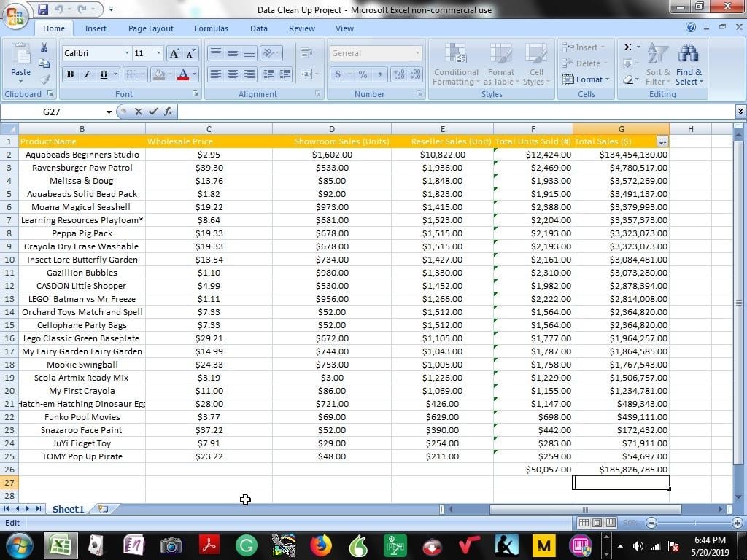Viewport: 747px width, 560px height.
Task: Toggle Bold formatting
Action: tap(70, 74)
